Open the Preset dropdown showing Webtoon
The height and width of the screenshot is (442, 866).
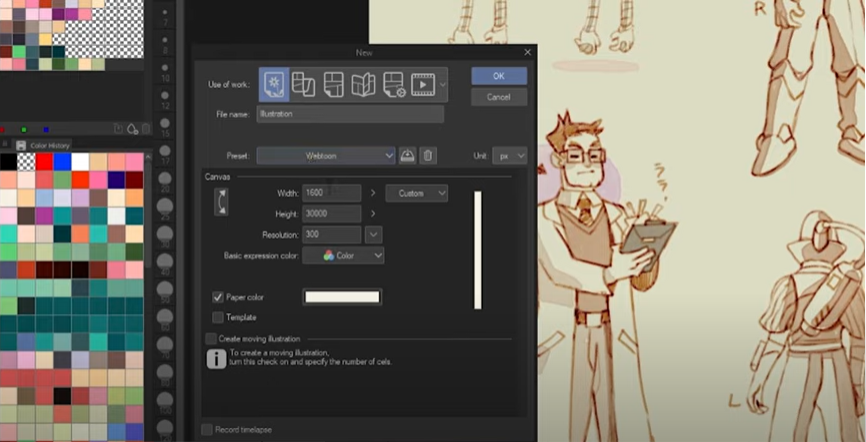click(326, 156)
